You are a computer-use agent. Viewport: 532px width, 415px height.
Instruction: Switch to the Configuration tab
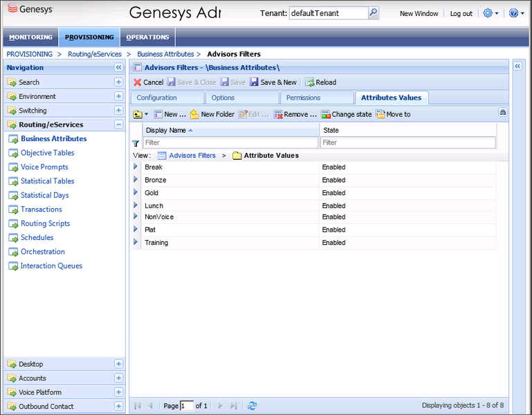167,98
